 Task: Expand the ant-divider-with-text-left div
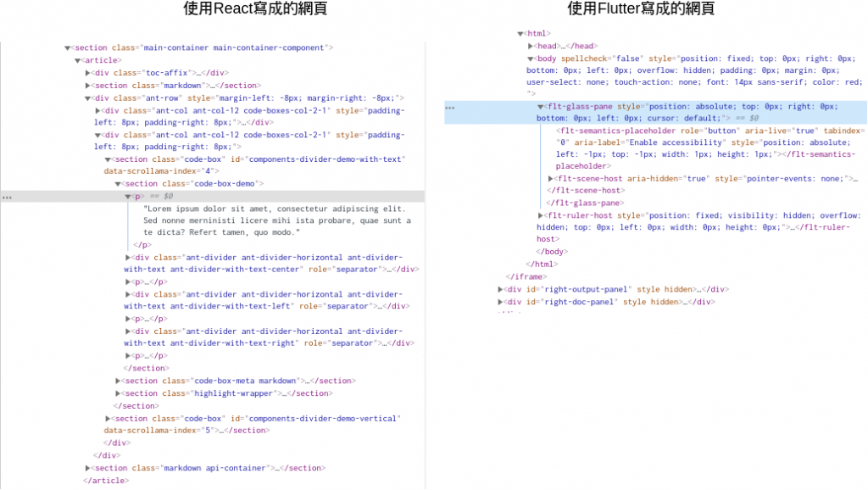[128, 294]
